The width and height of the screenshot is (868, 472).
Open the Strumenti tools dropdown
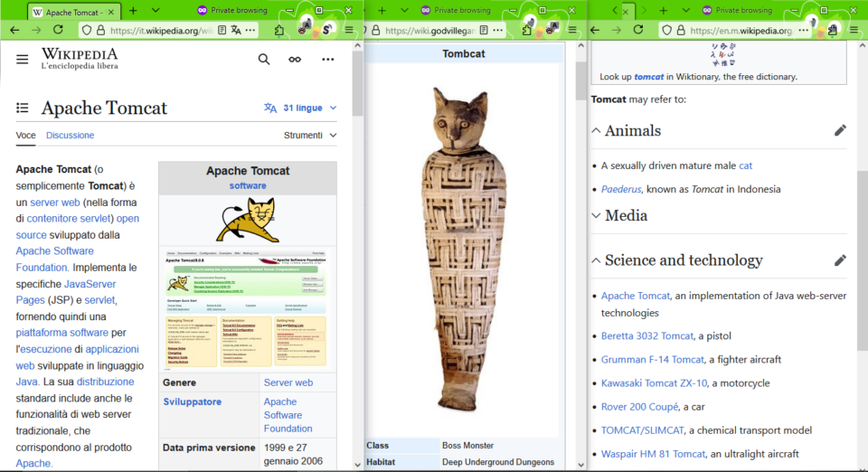(x=310, y=135)
